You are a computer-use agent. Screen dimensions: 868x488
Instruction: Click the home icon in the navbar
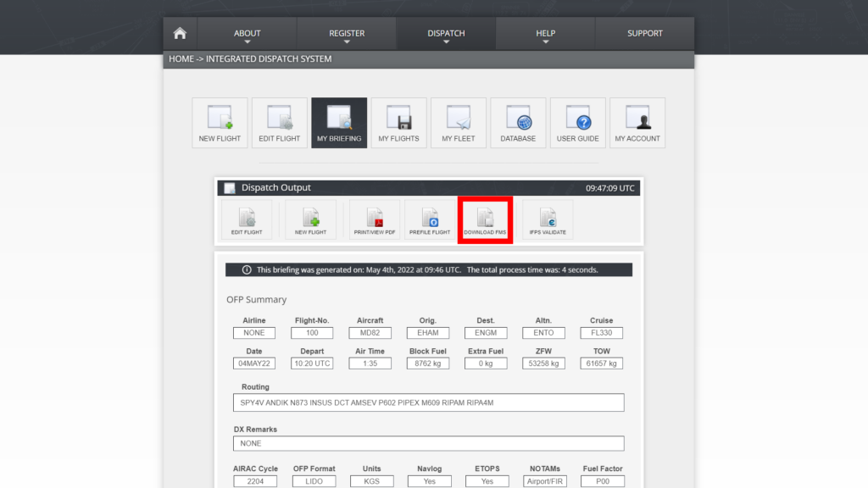pyautogui.click(x=180, y=32)
